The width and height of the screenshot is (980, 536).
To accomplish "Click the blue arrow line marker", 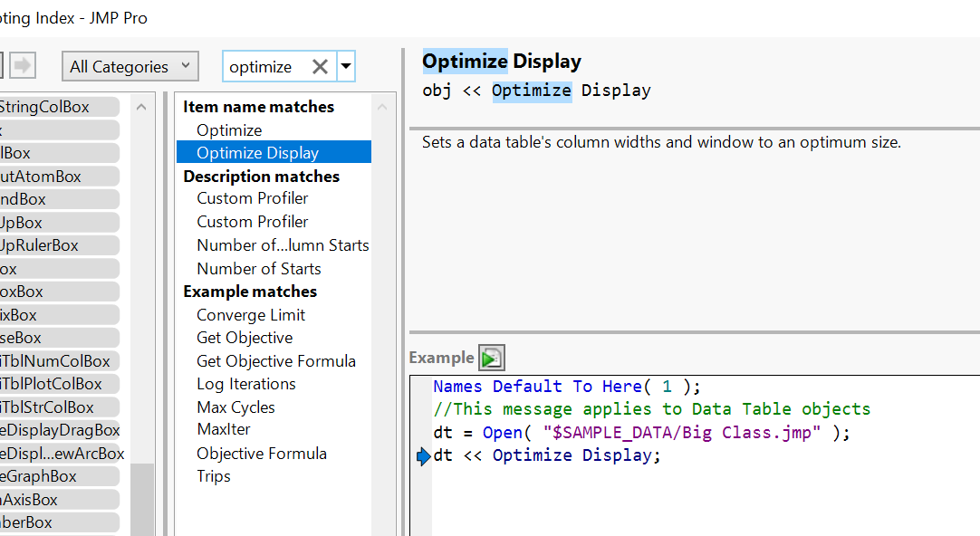I will [x=424, y=456].
